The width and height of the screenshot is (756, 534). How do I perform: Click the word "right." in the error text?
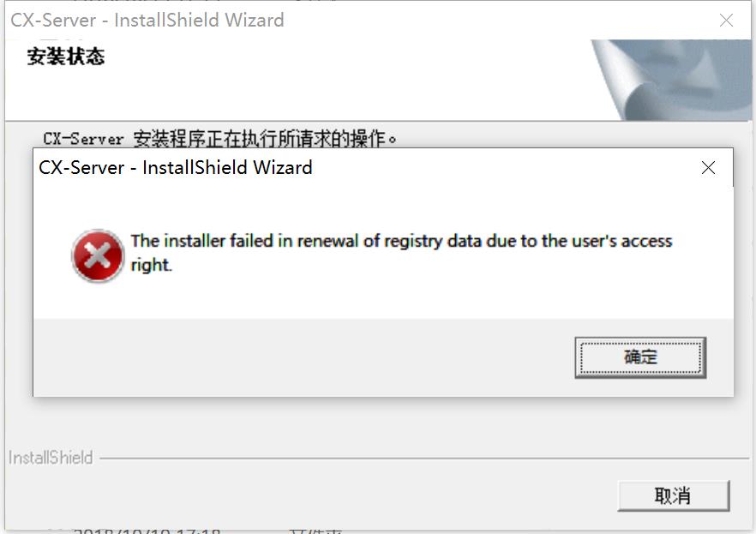click(x=152, y=265)
